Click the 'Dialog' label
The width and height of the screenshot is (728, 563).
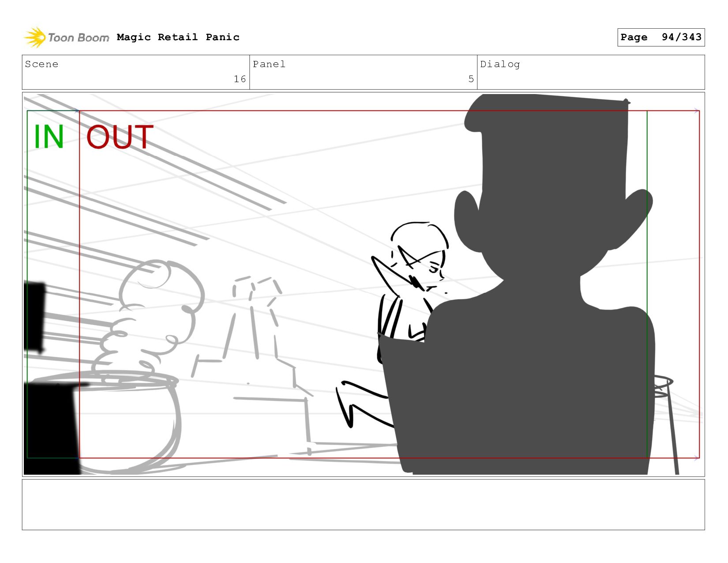coord(500,64)
